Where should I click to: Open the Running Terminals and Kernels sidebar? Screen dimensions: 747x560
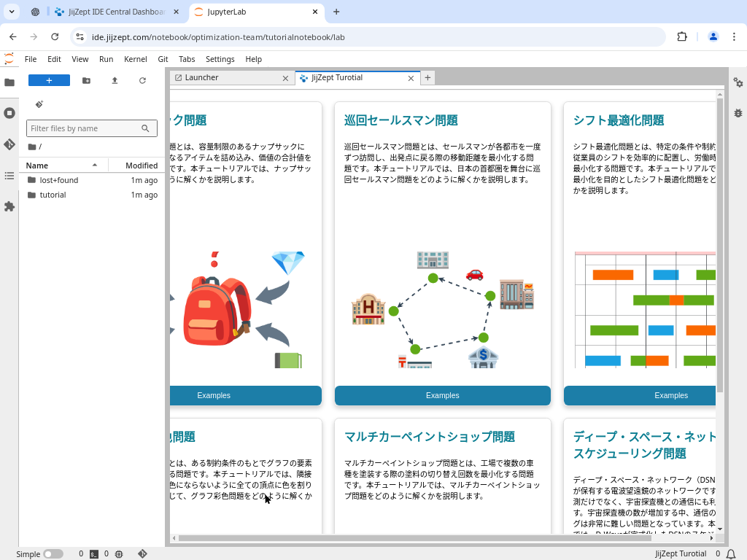[9, 113]
